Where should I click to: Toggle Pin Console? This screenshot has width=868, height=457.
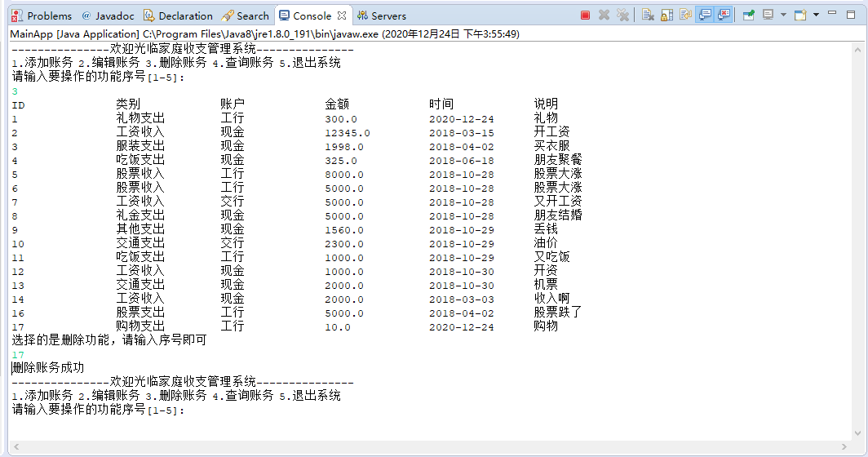pos(748,16)
